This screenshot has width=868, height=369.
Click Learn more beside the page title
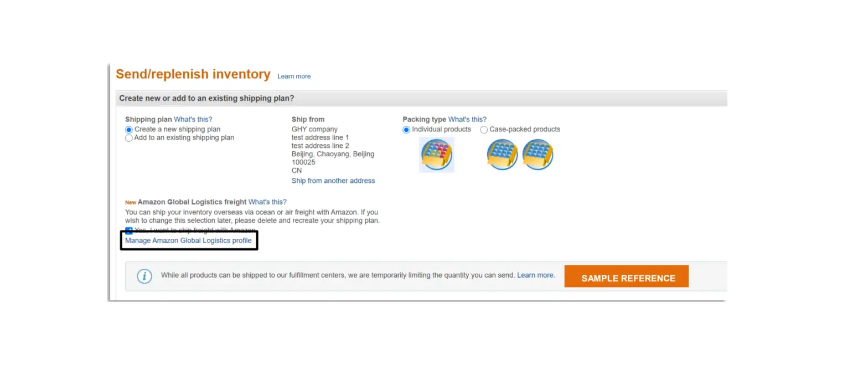tap(293, 76)
